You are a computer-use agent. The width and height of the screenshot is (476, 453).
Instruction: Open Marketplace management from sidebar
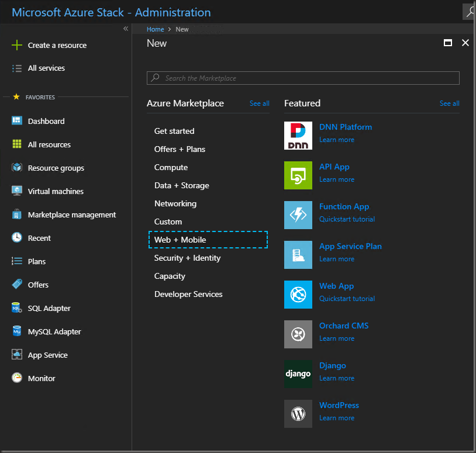(71, 215)
